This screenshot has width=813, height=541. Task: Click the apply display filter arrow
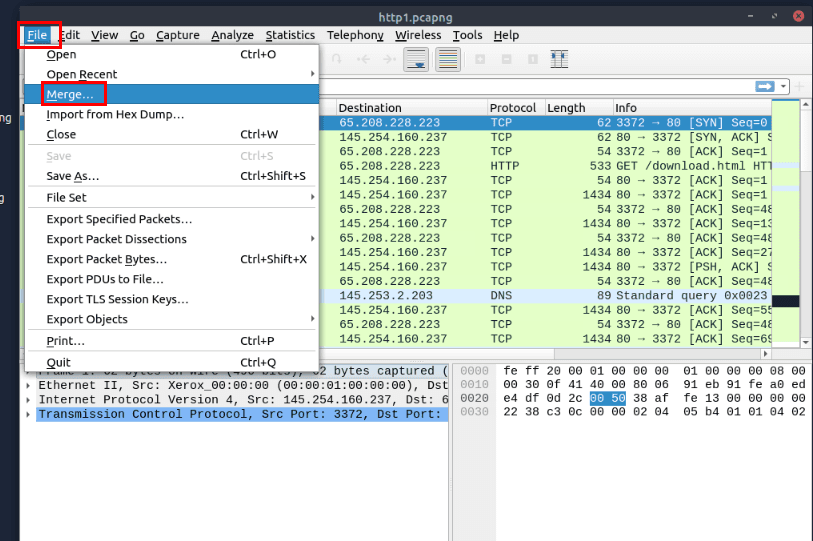pyautogui.click(x=765, y=87)
